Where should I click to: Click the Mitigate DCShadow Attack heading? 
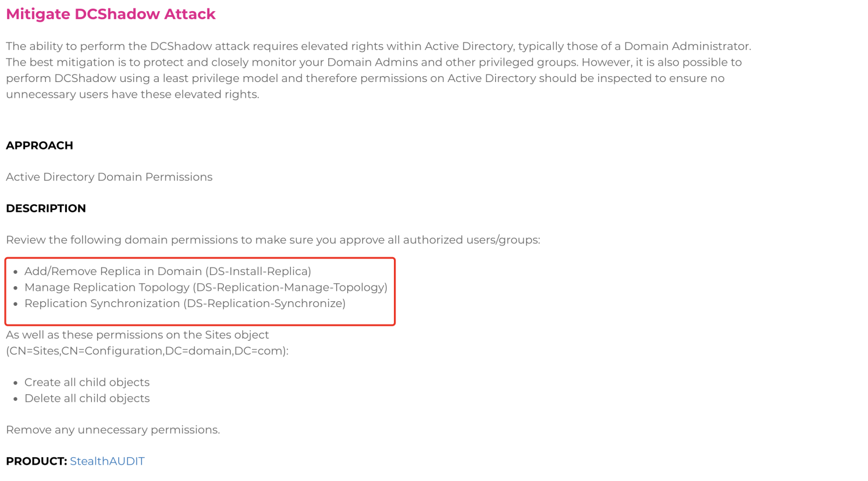tap(111, 14)
